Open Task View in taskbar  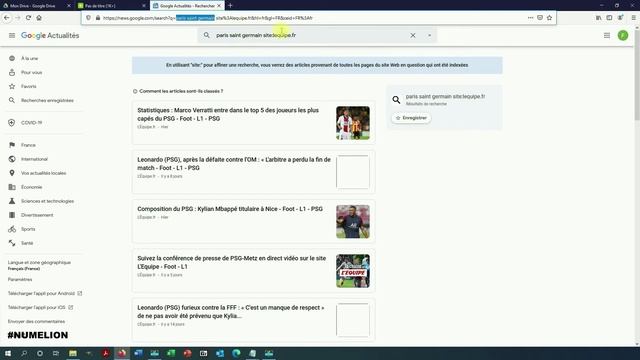(x=56, y=353)
